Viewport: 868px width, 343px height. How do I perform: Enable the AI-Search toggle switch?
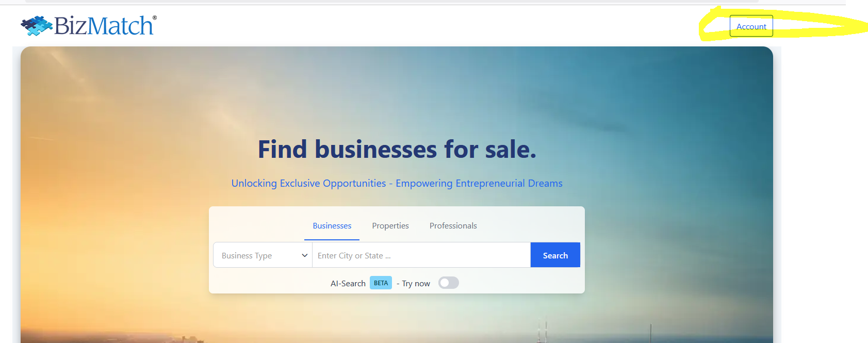[x=448, y=283]
